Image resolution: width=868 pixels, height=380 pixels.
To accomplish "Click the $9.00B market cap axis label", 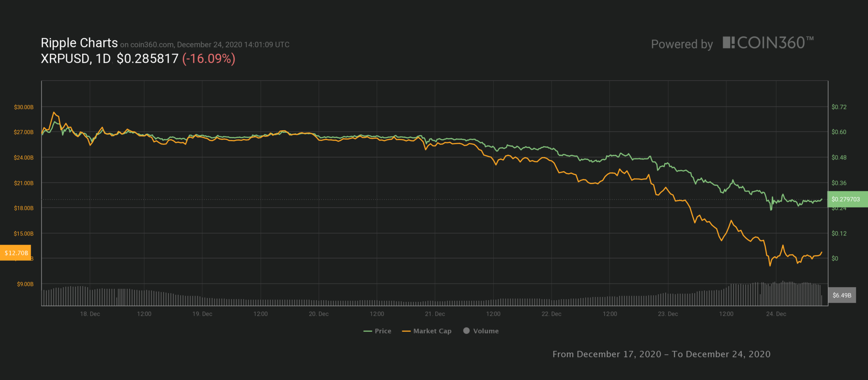I will (25, 284).
